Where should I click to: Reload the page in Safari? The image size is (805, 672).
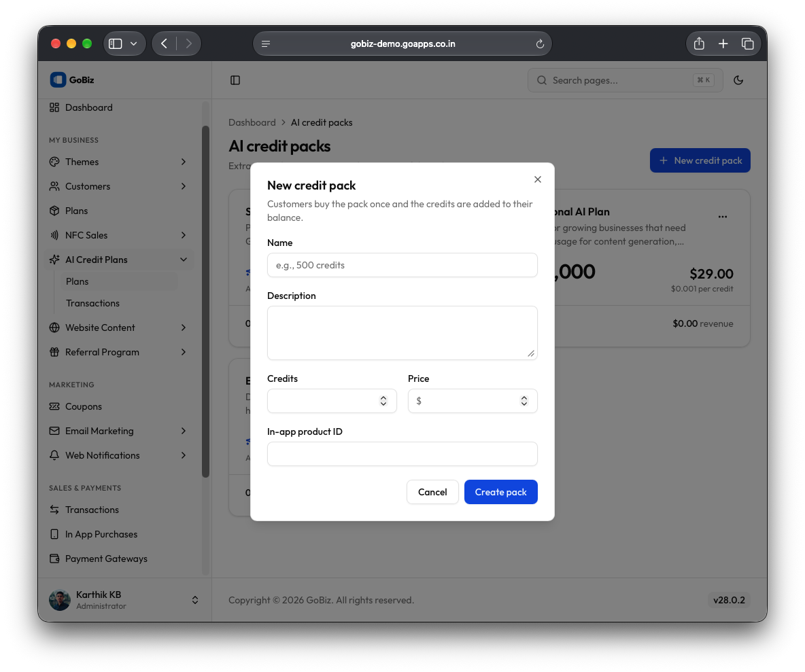click(540, 43)
